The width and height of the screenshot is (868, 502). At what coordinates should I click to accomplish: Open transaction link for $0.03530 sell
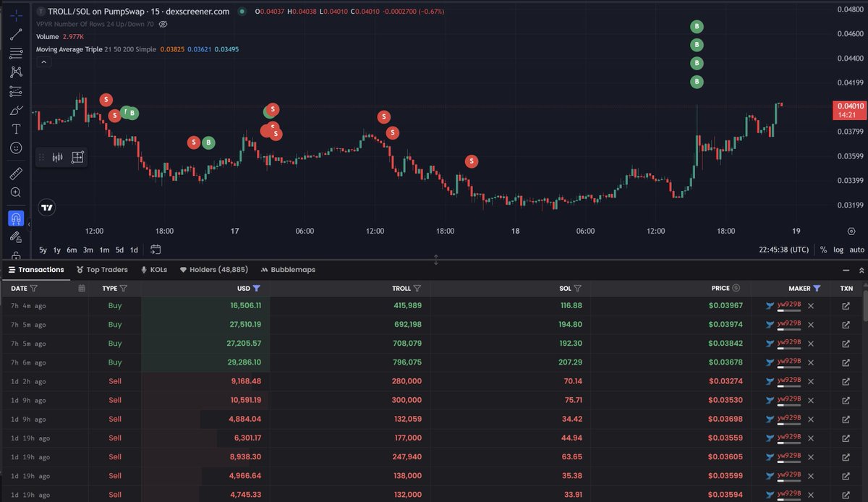coord(846,400)
